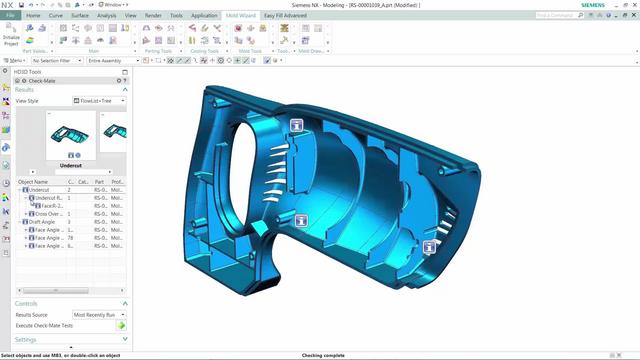Expand the Mold Tools group arrow

tap(273, 51)
